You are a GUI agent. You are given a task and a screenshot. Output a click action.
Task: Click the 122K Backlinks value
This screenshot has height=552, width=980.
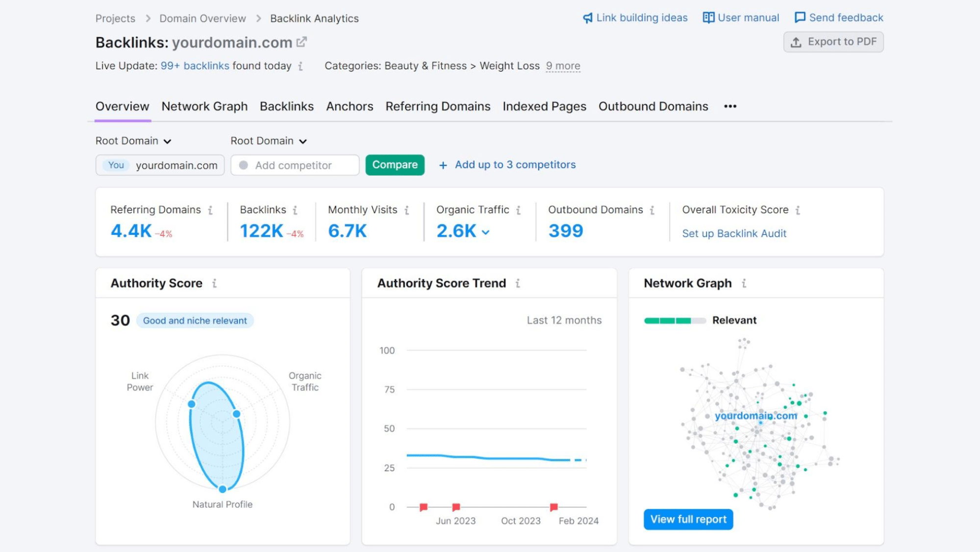[261, 231]
